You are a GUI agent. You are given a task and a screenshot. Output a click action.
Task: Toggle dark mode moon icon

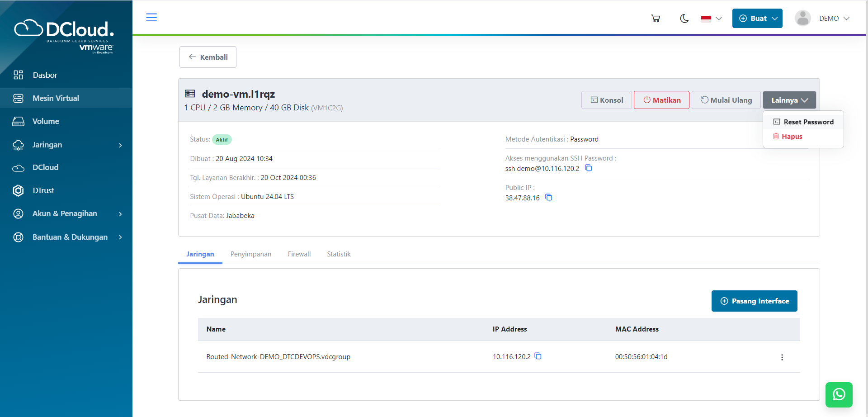[684, 19]
